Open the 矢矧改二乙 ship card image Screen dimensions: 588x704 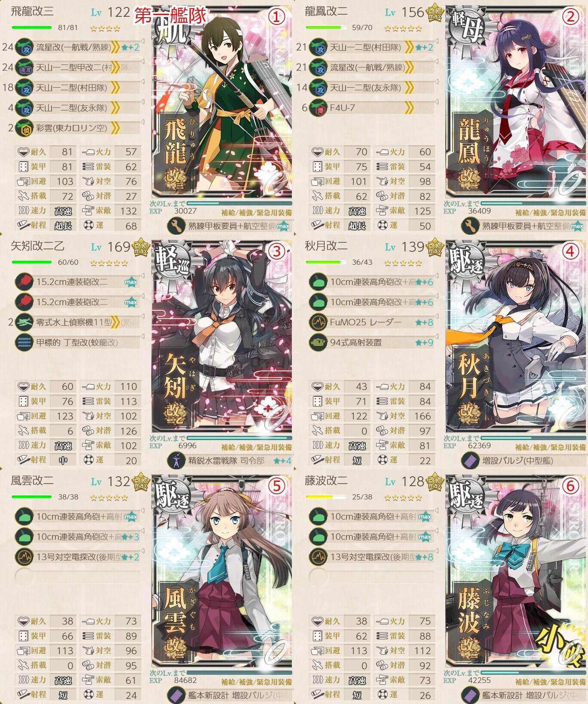[x=222, y=337]
